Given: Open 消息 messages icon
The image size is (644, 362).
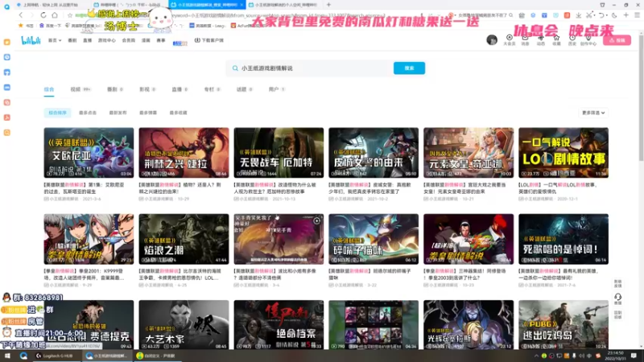Looking at the screenshot, I should (x=525, y=39).
